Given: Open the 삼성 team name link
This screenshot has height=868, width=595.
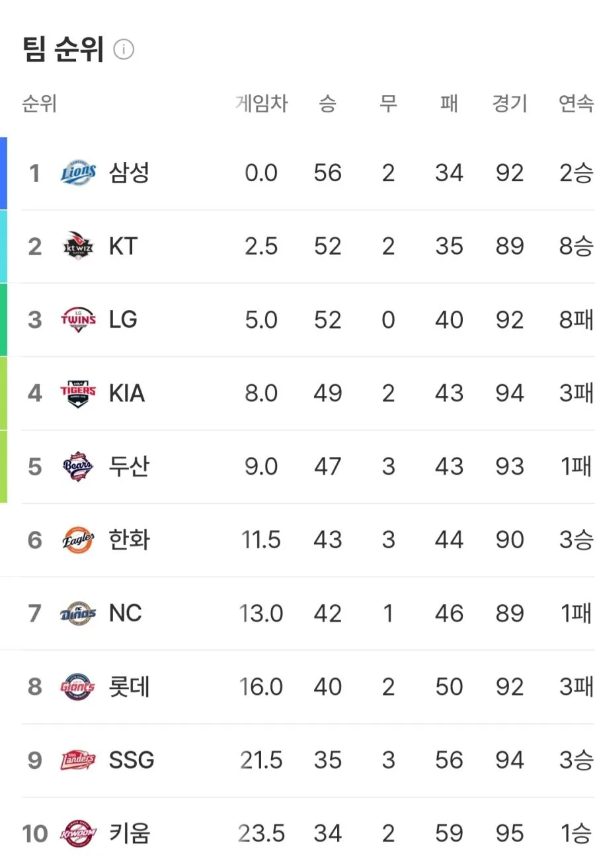Looking at the screenshot, I should [130, 173].
